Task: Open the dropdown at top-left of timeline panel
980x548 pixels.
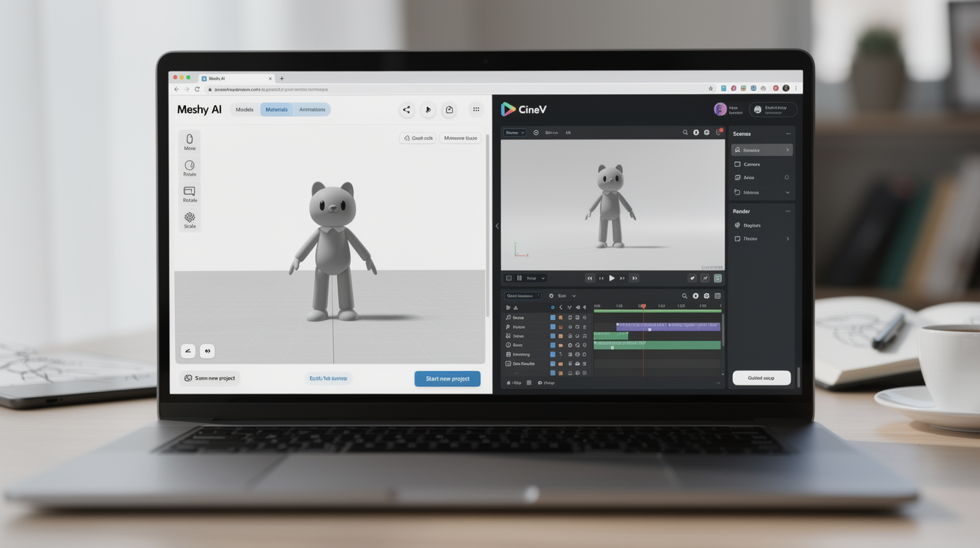Action: tap(523, 296)
